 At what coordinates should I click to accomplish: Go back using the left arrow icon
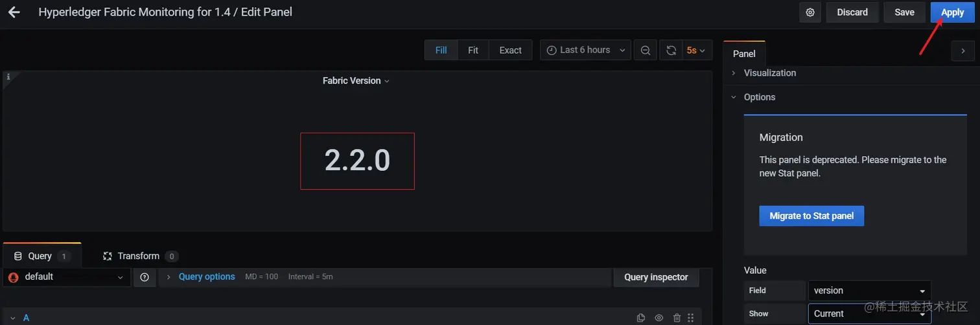[14, 12]
